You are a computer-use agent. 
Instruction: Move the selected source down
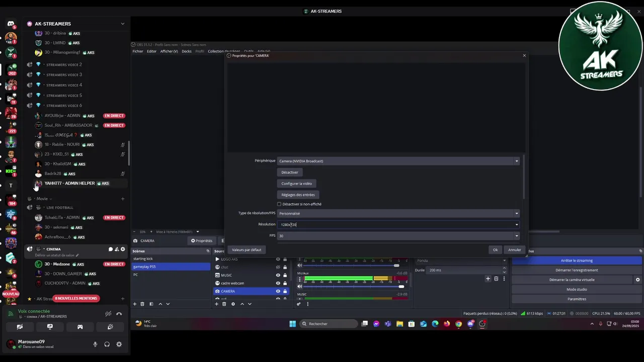(x=250, y=304)
